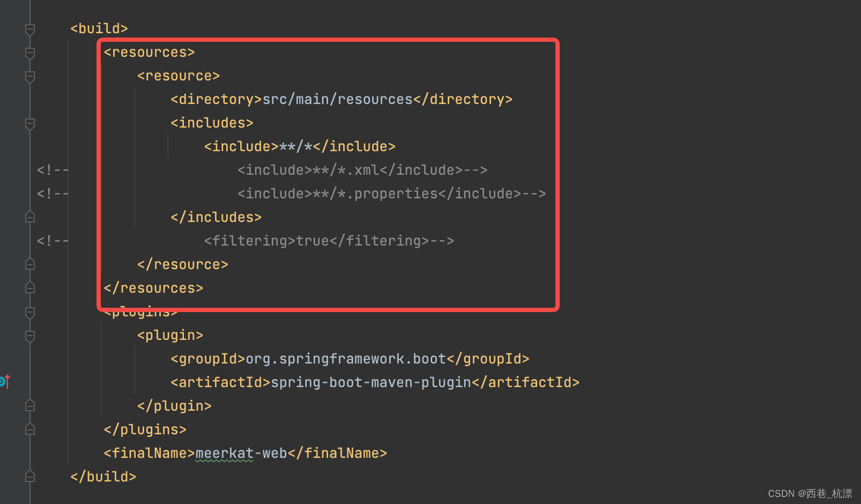Image resolution: width=861 pixels, height=504 pixels.
Task: Click commented **/*.xml include line
Action: [362, 170]
